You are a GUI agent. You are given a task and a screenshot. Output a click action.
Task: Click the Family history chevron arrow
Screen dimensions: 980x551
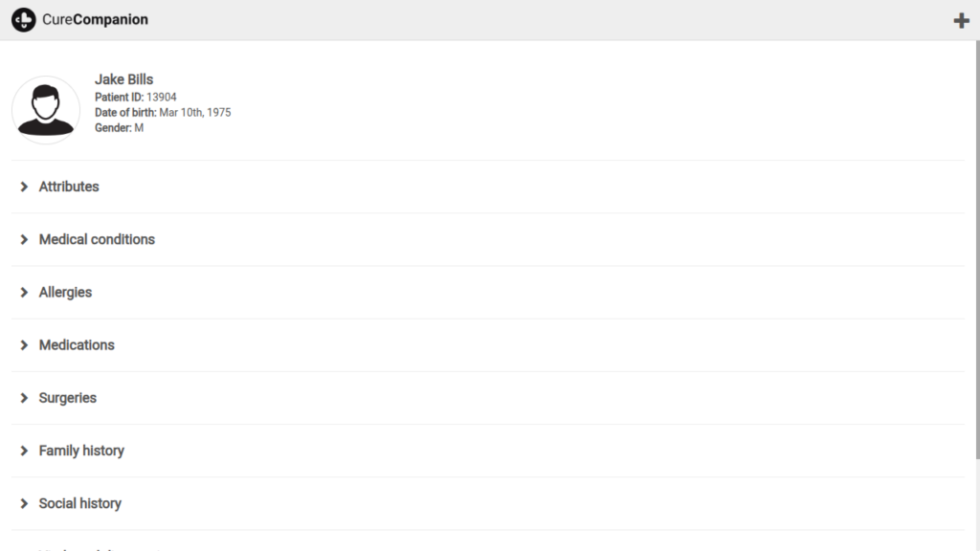[24, 451]
